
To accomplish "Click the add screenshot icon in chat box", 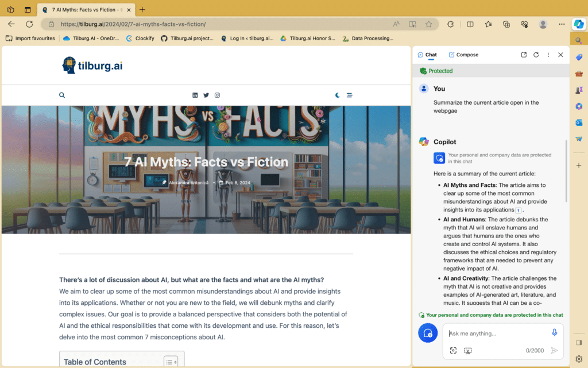I will pos(453,350).
